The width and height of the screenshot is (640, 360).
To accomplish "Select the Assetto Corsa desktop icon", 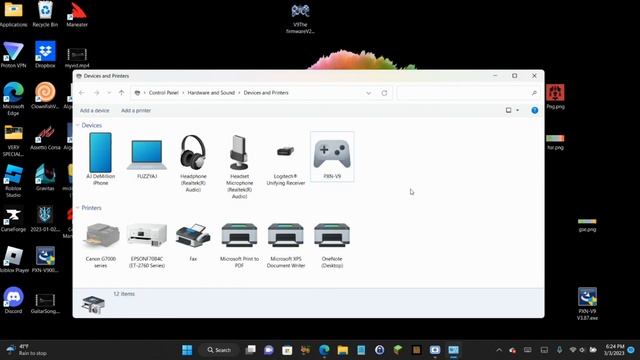I will click(45, 137).
